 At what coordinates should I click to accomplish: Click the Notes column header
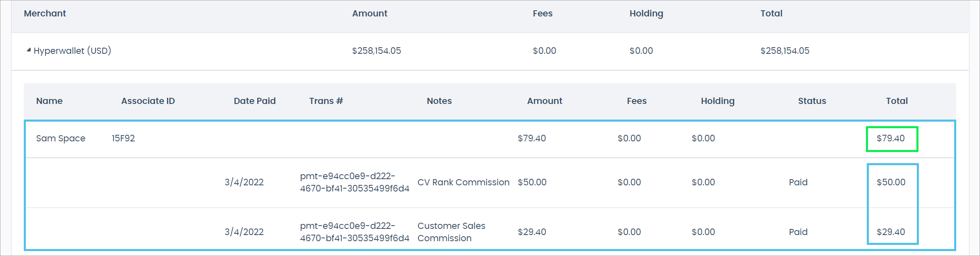pos(439,101)
